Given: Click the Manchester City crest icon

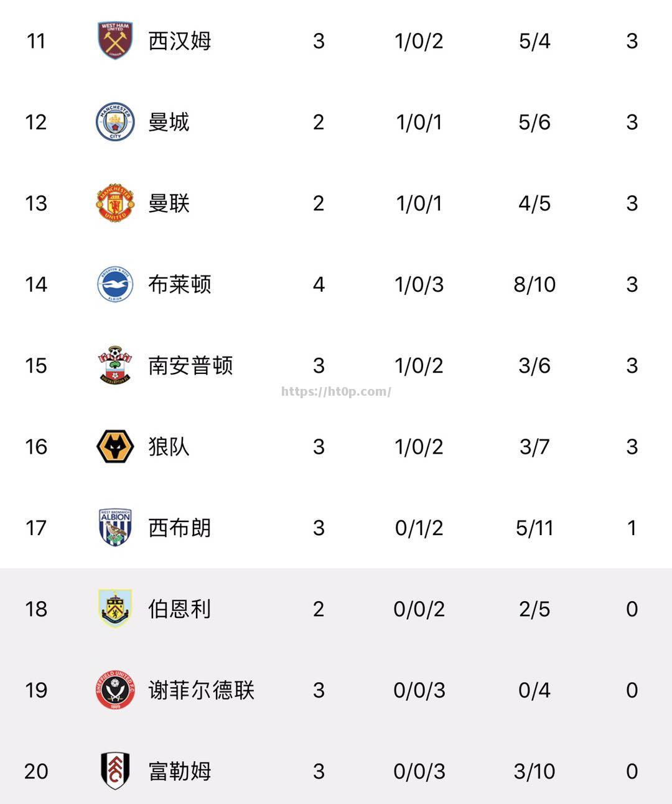Looking at the screenshot, I should pyautogui.click(x=115, y=122).
